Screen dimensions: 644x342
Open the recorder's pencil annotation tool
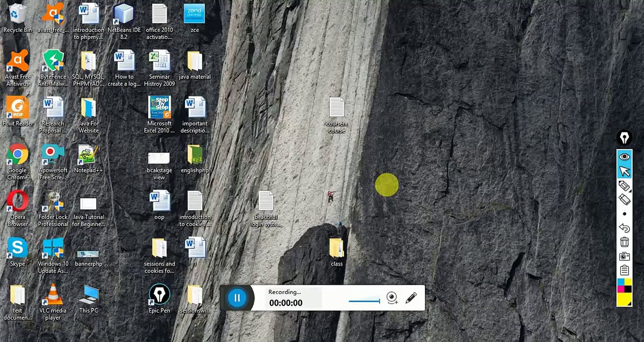coord(411,298)
